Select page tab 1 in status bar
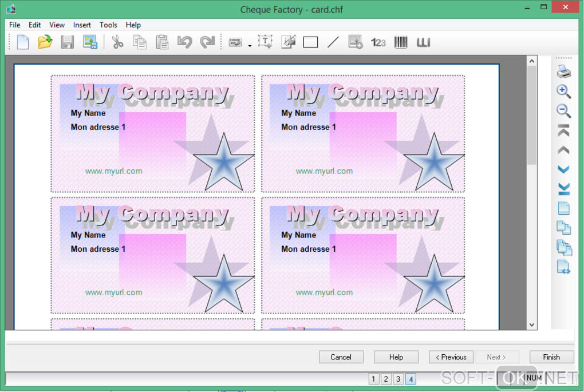The height and width of the screenshot is (392, 584). point(373,379)
